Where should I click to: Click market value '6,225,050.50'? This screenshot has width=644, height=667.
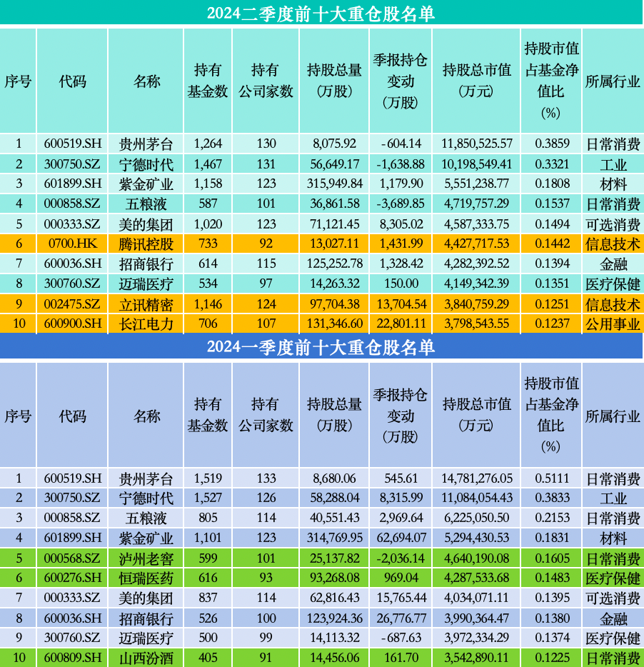coord(477,518)
